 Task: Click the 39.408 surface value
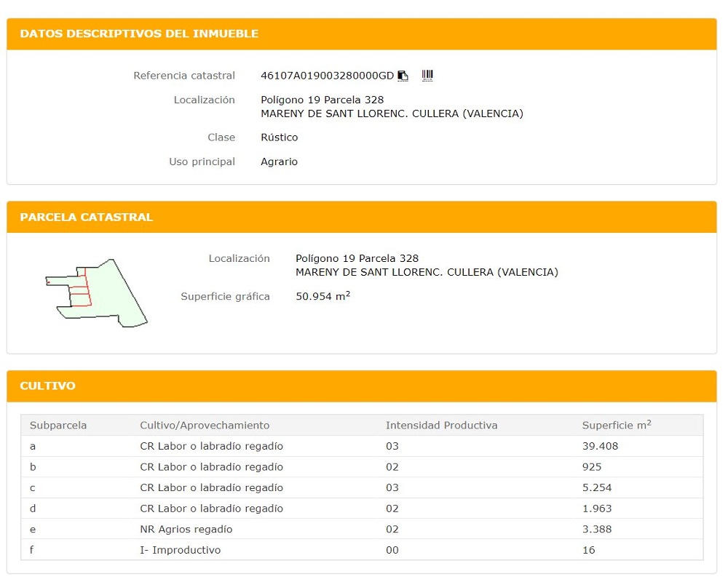point(597,446)
